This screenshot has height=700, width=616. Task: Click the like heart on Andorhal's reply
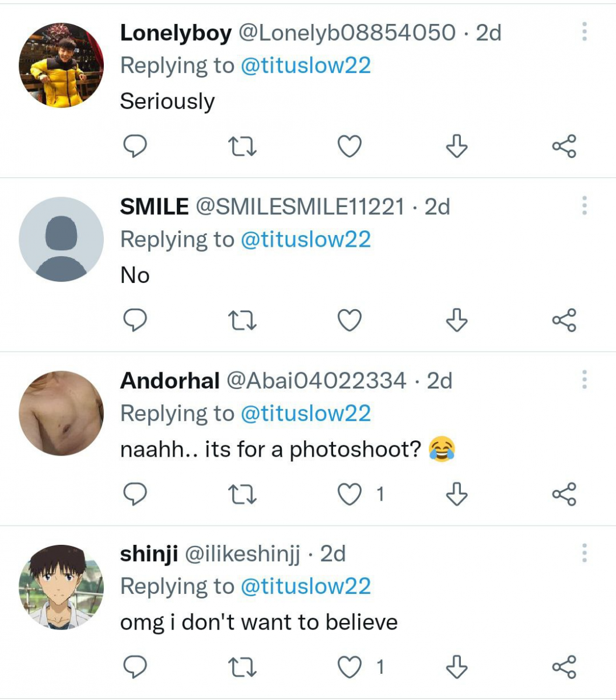[350, 495]
